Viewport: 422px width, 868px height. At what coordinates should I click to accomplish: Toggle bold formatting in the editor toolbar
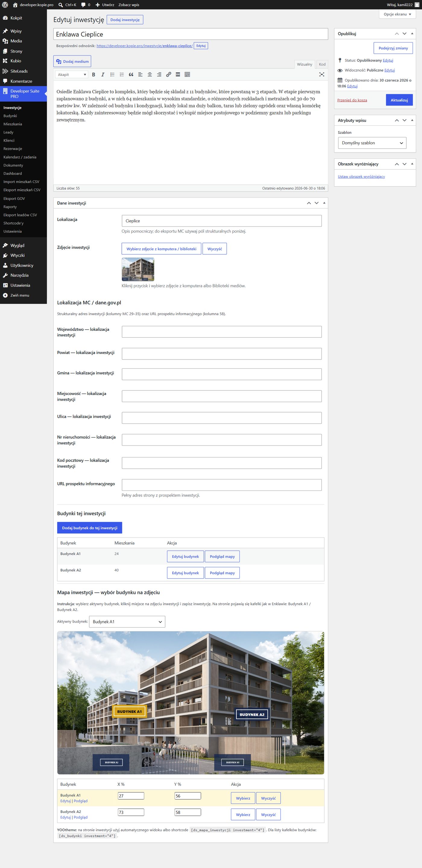click(93, 74)
